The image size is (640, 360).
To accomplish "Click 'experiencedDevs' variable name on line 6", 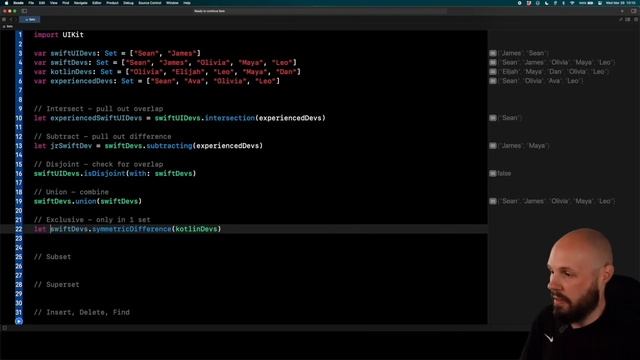I will tap(81, 81).
